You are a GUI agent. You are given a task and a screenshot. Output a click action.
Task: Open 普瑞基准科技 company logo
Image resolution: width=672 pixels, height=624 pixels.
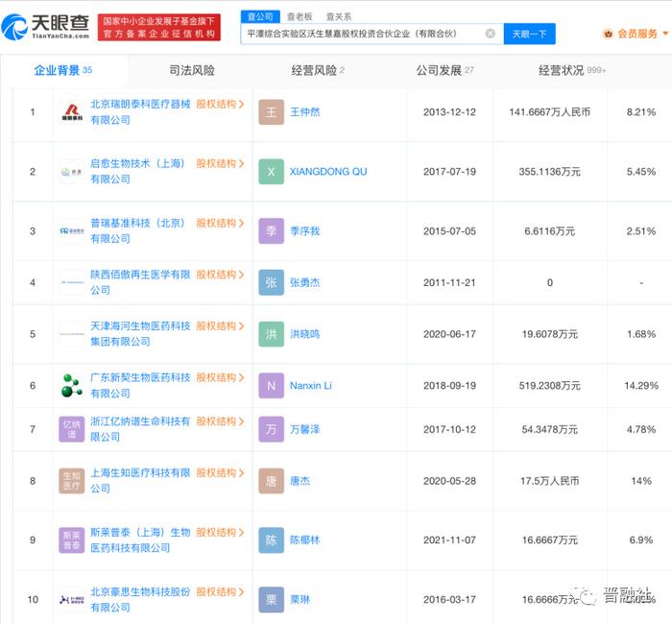[x=72, y=231]
